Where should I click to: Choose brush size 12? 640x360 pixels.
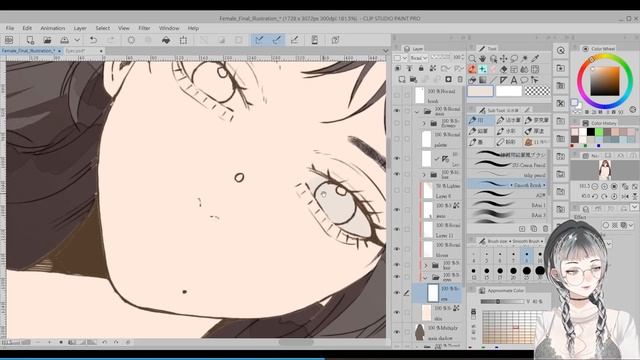[x=473, y=273]
